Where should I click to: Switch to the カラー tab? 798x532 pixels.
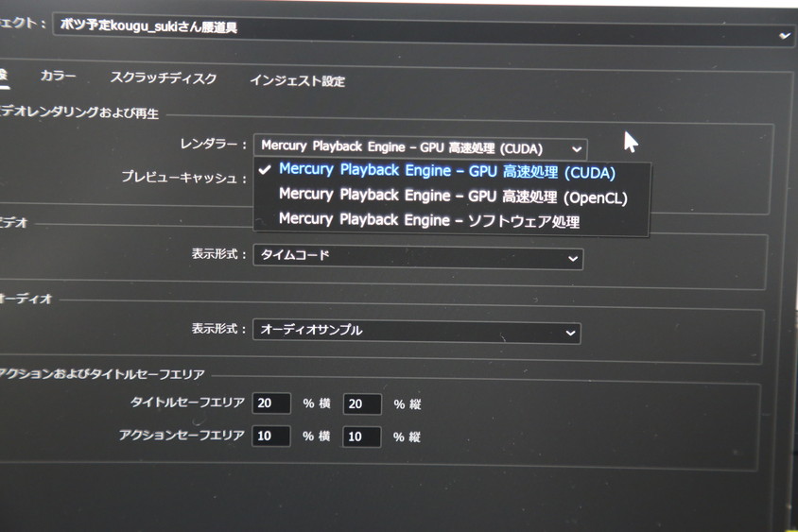pyautogui.click(x=58, y=76)
